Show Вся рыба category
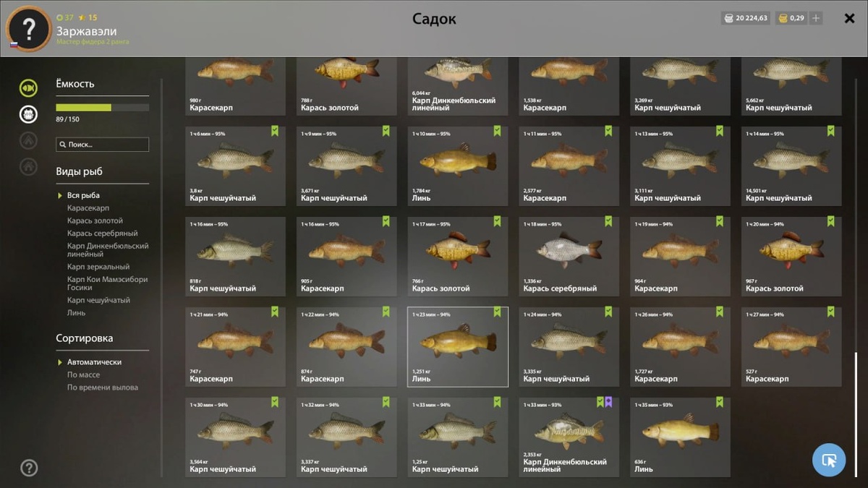 (83, 195)
